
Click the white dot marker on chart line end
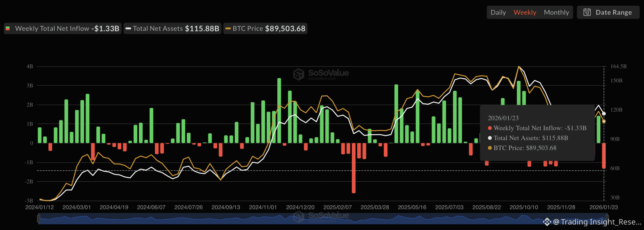(x=604, y=114)
